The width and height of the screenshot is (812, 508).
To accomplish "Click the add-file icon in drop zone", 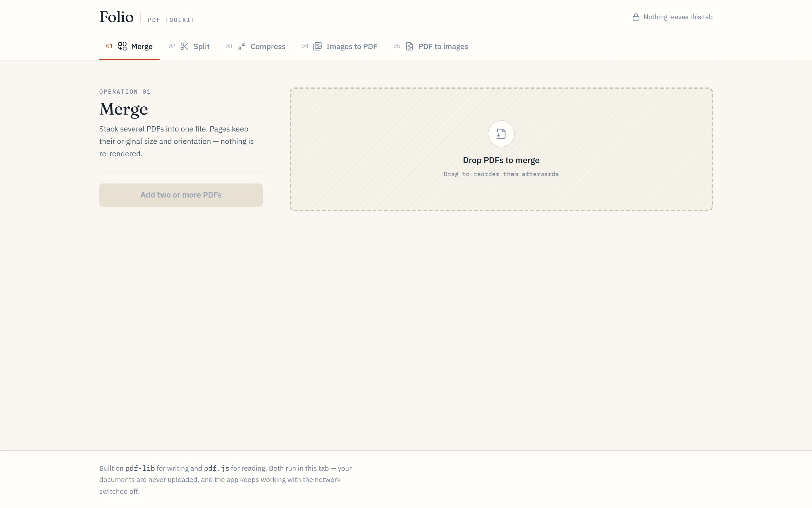I will 501,134.
